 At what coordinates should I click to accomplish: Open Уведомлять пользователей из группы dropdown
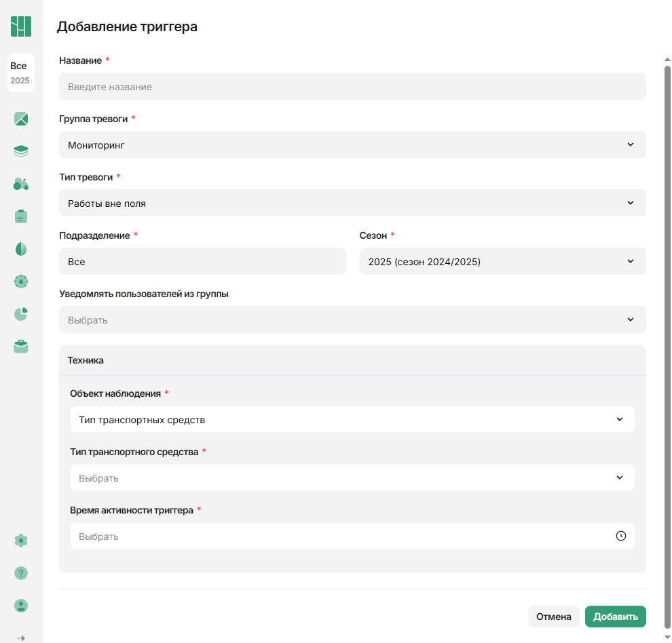(x=352, y=319)
